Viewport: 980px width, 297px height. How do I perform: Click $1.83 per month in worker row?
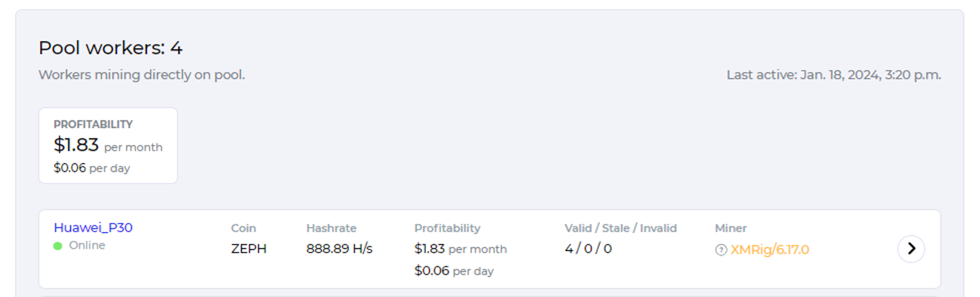(x=461, y=249)
